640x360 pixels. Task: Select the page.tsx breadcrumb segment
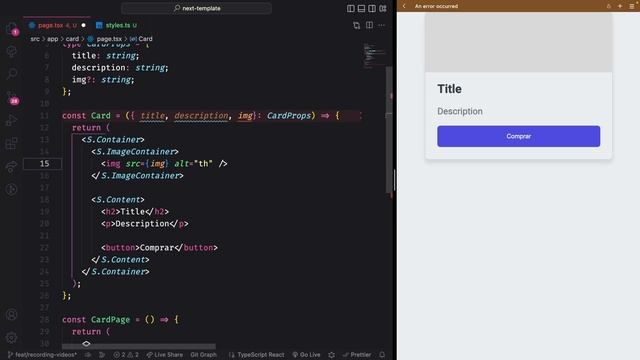coord(105,39)
